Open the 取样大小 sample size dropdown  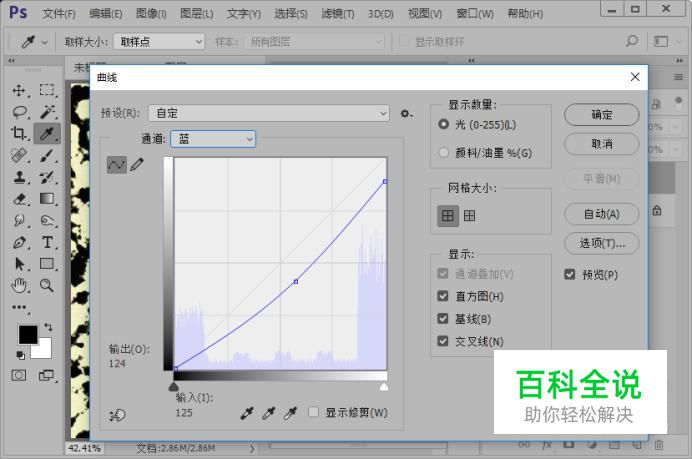point(159,41)
